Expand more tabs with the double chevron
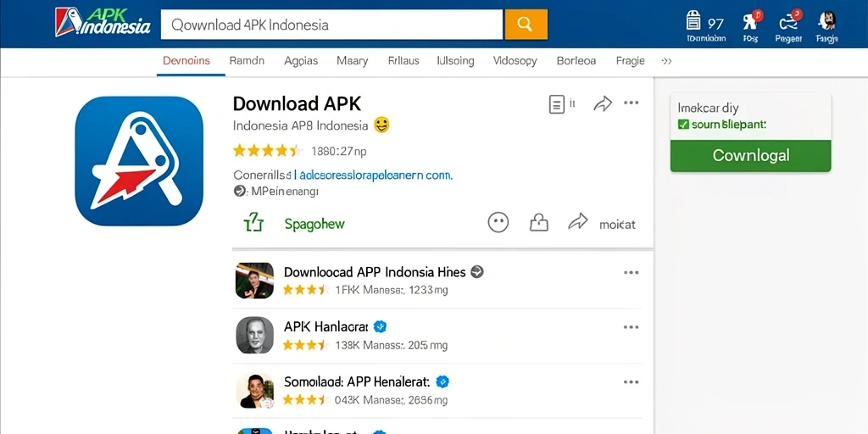 tap(666, 61)
